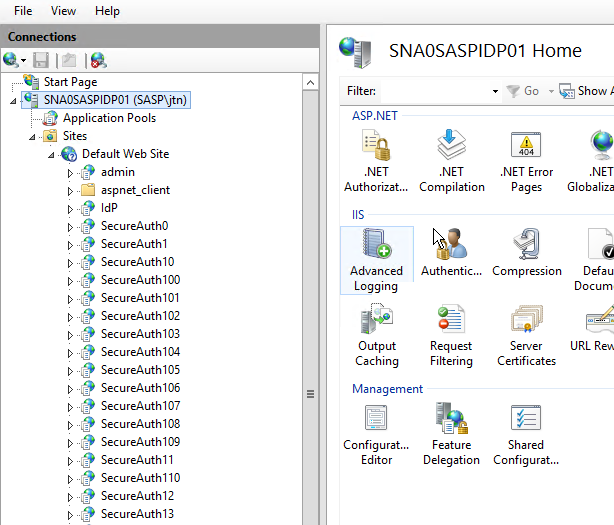This screenshot has height=525, width=614.
Task: Select SecureAuth109 in the tree
Action: 140,442
